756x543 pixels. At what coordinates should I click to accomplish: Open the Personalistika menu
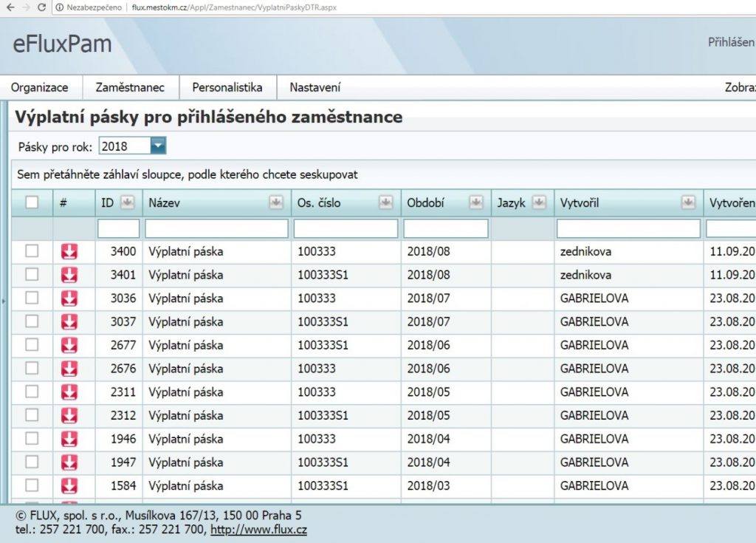pos(227,87)
